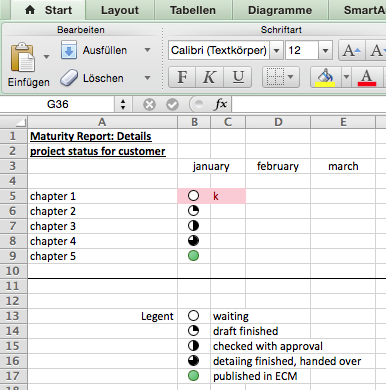
Task: Click the cell borders icon
Action: [275, 77]
